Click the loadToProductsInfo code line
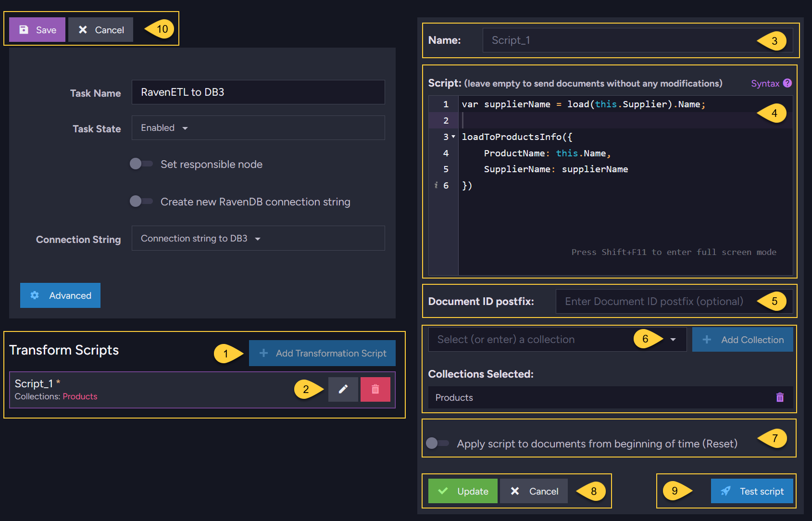Image resolution: width=812 pixels, height=521 pixels. [517, 137]
